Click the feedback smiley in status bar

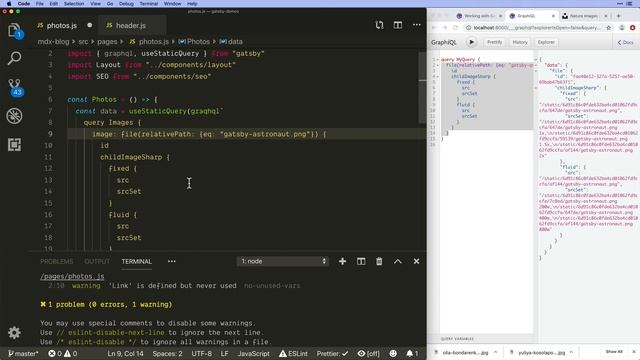393,353
